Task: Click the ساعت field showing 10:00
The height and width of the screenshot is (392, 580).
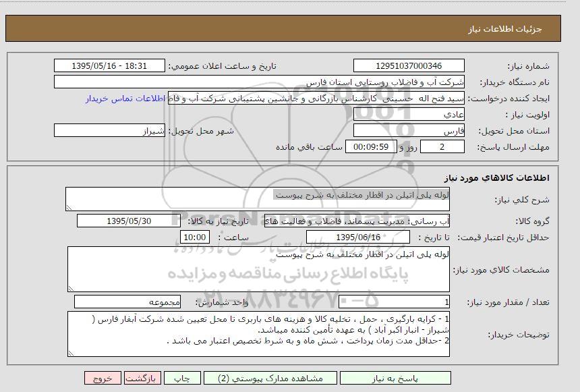Action: 195,237
